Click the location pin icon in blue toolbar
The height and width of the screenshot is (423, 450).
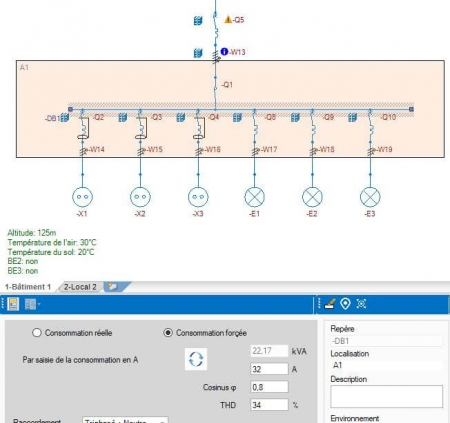pos(345,304)
